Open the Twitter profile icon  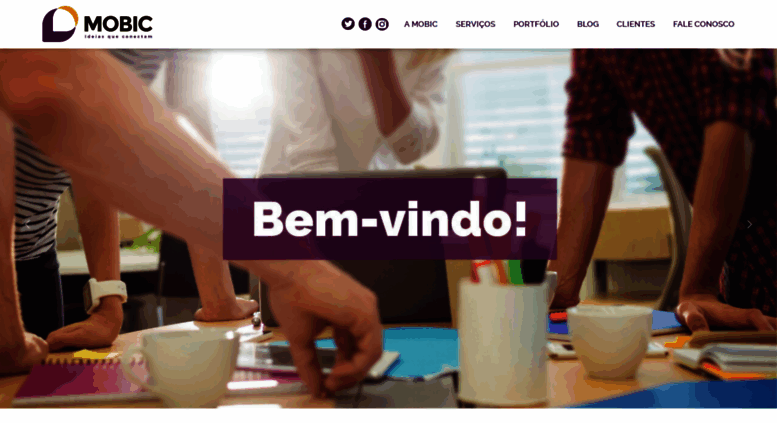point(348,24)
